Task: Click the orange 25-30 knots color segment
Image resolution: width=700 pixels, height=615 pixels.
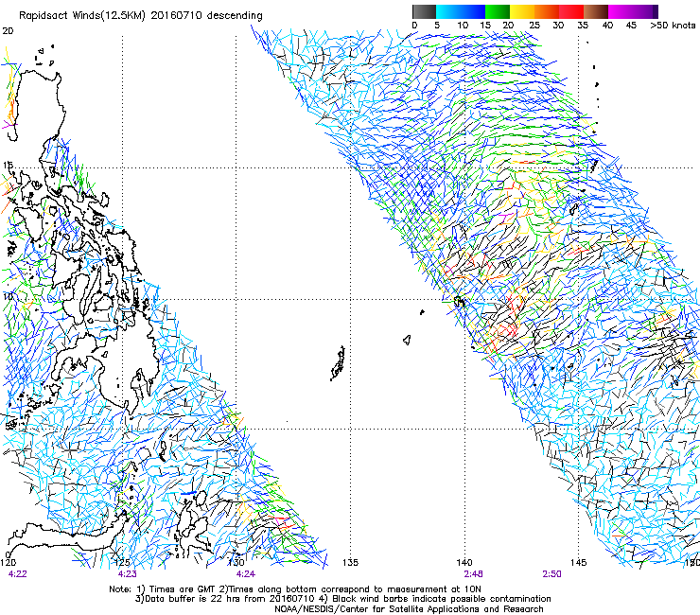Action: pyautogui.click(x=547, y=11)
